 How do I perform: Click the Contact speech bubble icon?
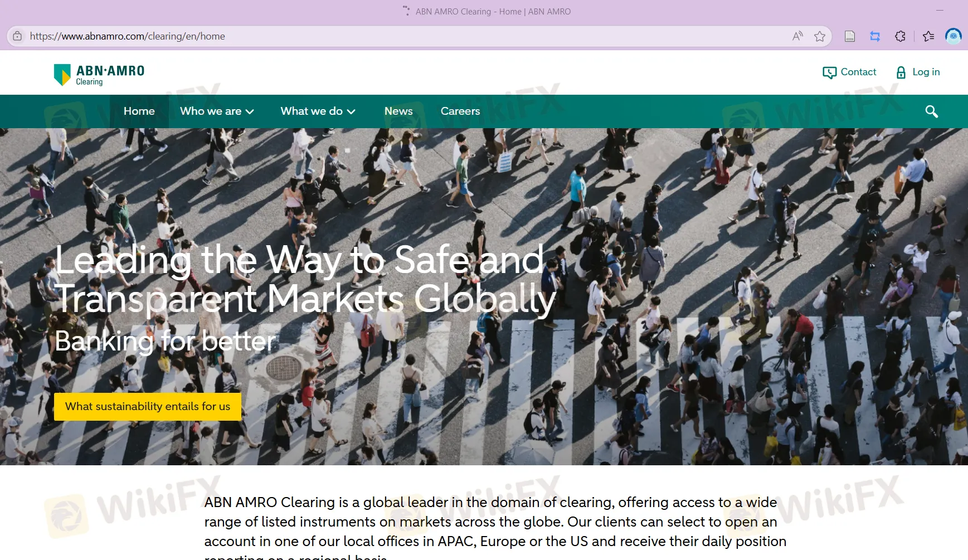[829, 72]
